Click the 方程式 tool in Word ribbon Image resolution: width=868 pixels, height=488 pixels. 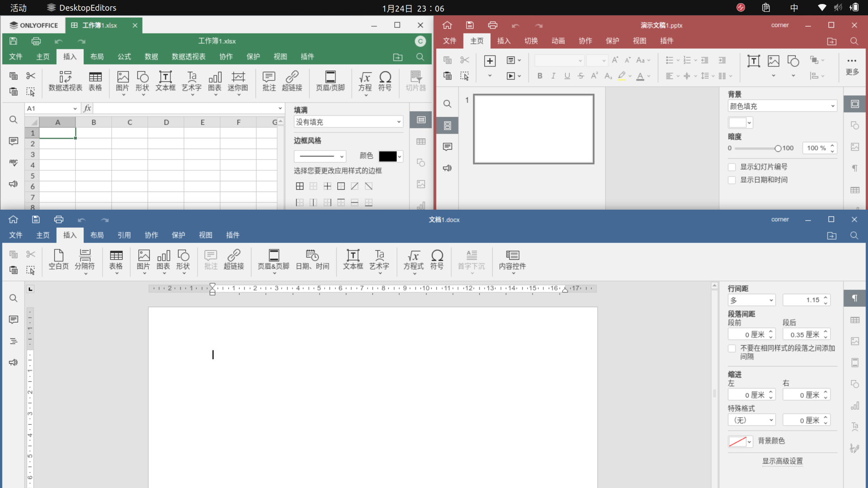[x=413, y=260]
